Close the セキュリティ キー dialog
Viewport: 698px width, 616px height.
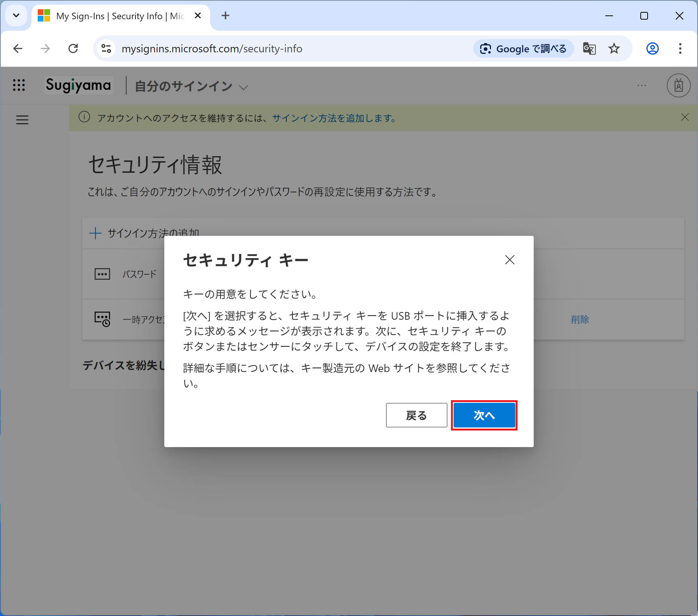509,260
